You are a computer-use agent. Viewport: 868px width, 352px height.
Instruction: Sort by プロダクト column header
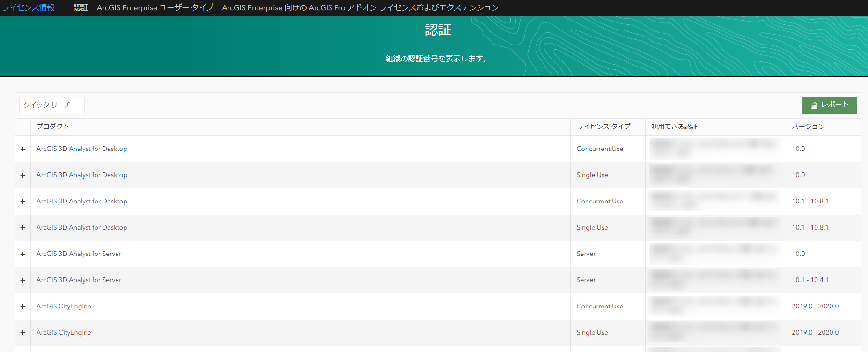coord(52,127)
